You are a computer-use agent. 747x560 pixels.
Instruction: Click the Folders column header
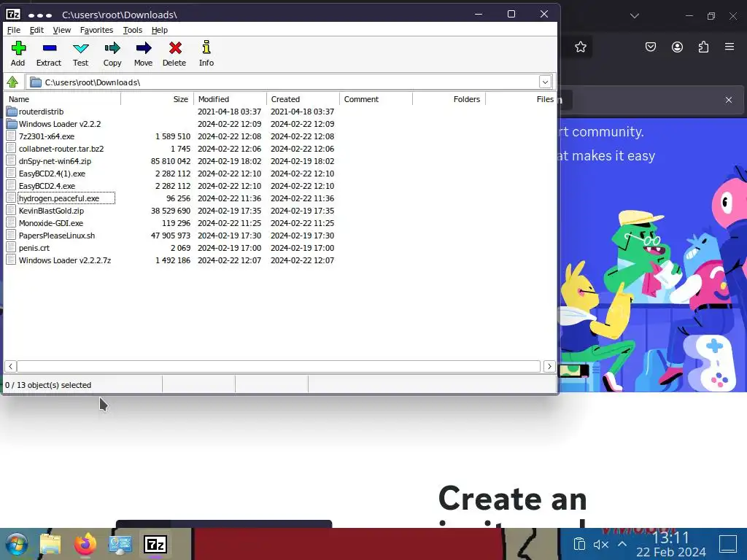pyautogui.click(x=449, y=99)
